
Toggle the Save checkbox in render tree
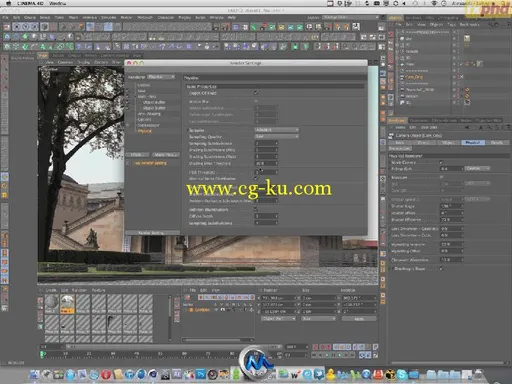point(128,91)
